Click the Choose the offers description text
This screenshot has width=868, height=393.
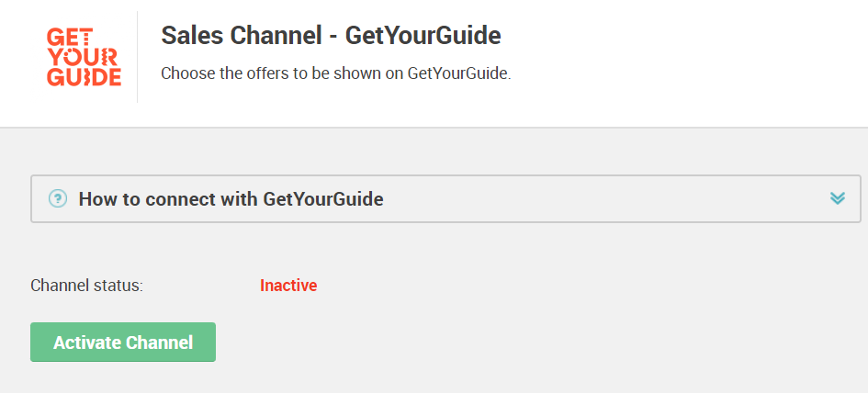336,73
